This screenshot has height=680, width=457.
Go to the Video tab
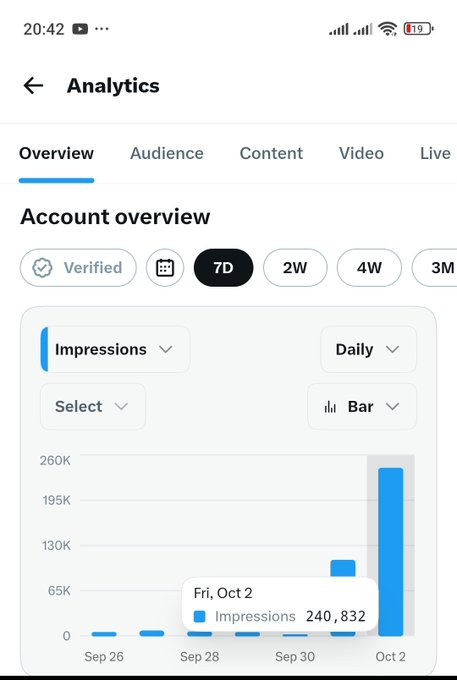pos(361,153)
